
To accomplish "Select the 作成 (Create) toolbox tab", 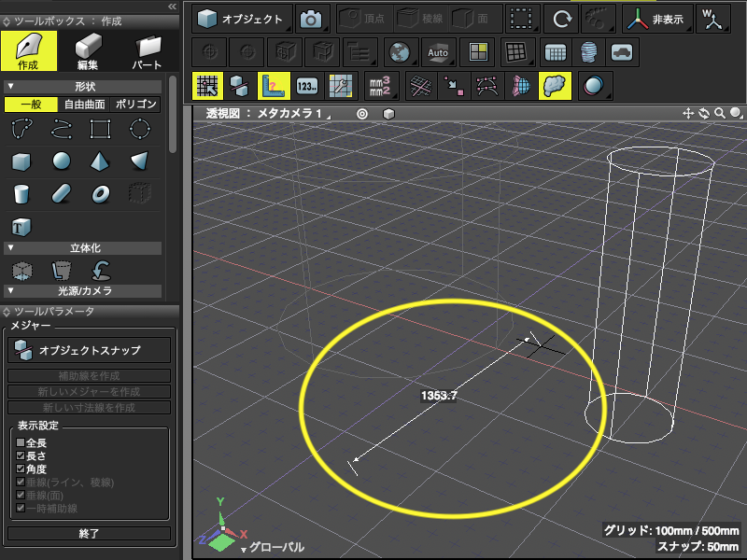I will (x=29, y=51).
